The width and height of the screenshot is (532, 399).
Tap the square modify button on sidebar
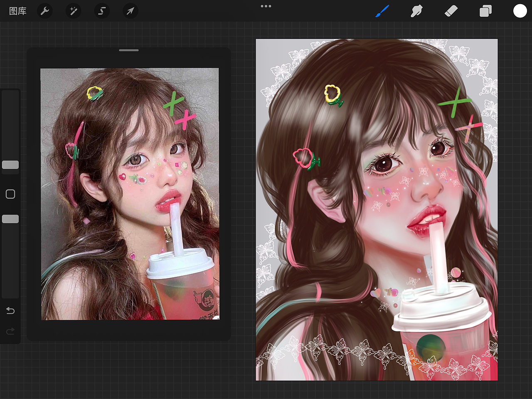[x=10, y=194]
